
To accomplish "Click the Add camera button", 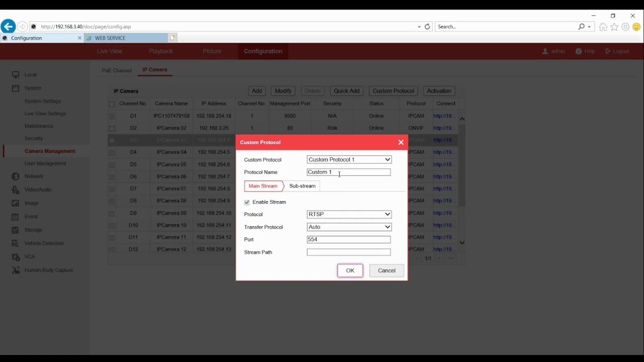I will pos(257,91).
